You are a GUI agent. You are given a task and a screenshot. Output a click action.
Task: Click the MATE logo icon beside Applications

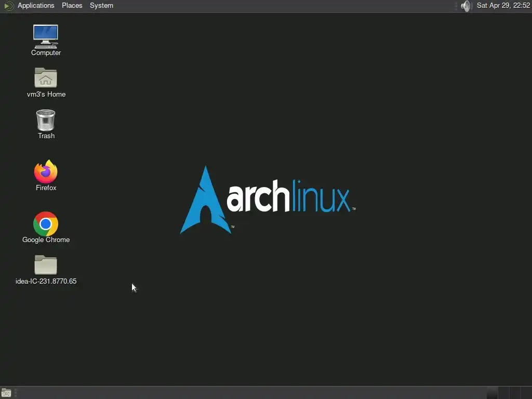pyautogui.click(x=8, y=6)
